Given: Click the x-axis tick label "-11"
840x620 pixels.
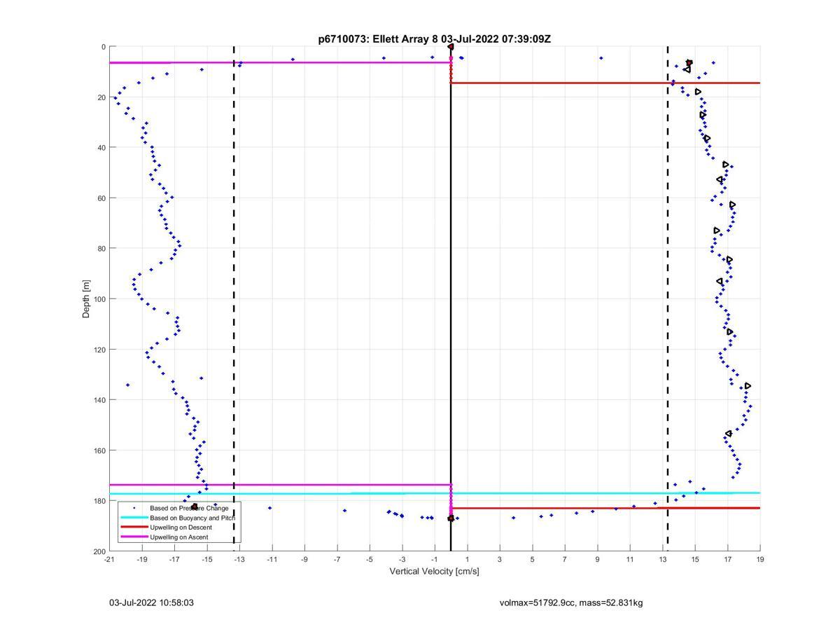Looking at the screenshot, I should (x=272, y=560).
